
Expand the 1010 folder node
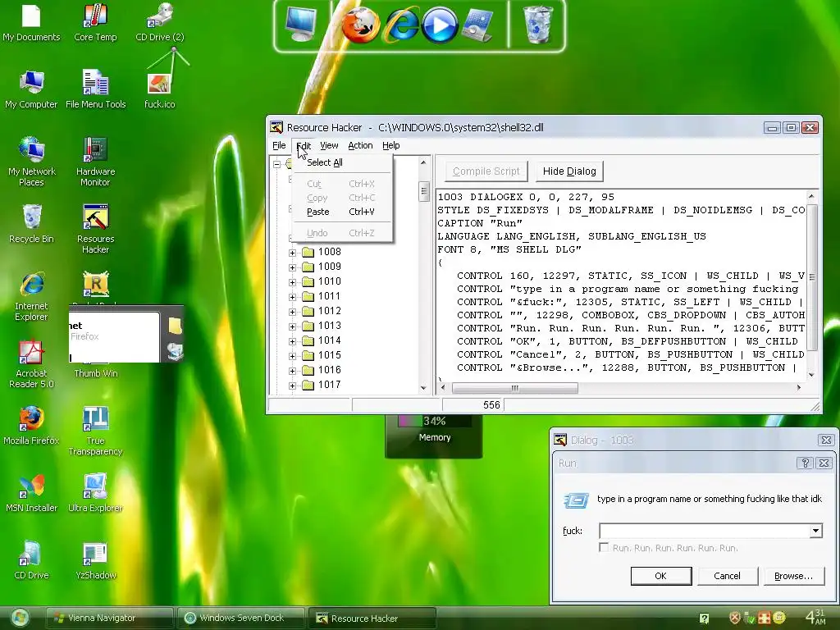292,282
